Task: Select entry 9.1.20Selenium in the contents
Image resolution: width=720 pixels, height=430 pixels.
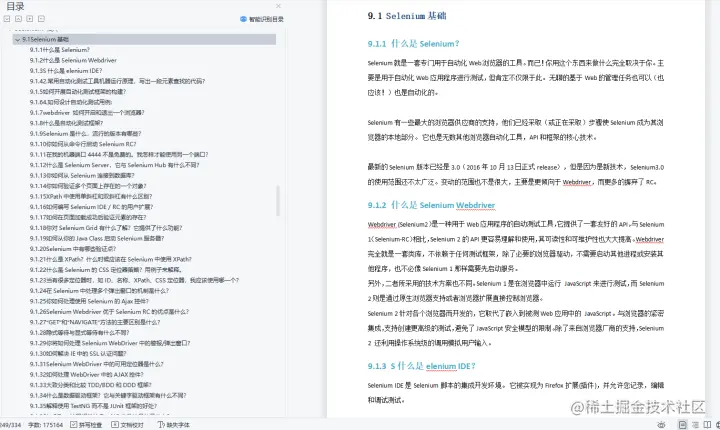Action: [73, 249]
